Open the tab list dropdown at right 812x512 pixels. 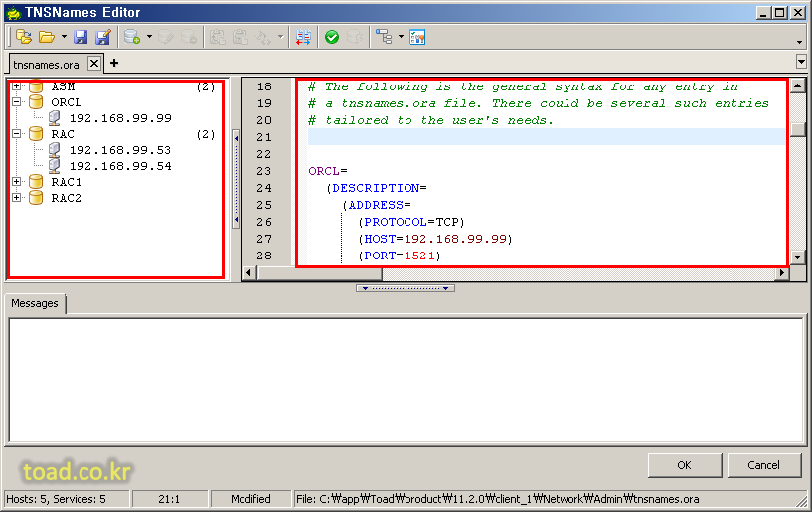(x=801, y=62)
